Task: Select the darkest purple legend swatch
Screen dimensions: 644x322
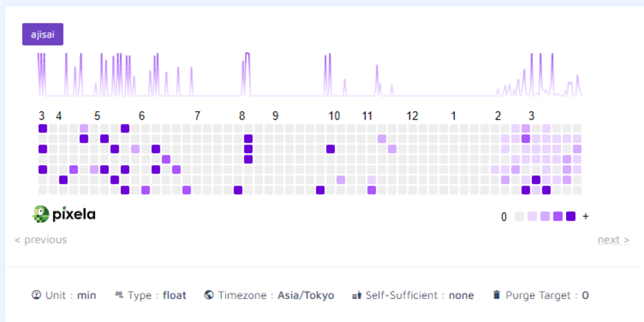Action: [x=571, y=216]
